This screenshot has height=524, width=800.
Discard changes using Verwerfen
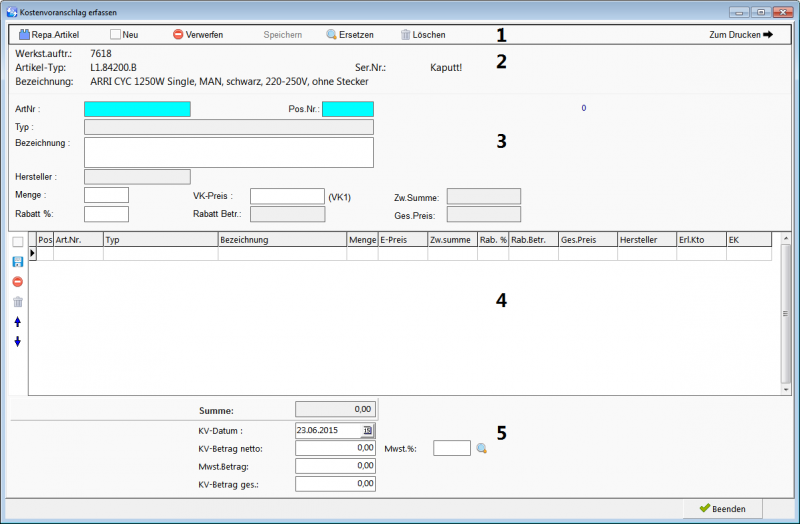click(x=197, y=34)
